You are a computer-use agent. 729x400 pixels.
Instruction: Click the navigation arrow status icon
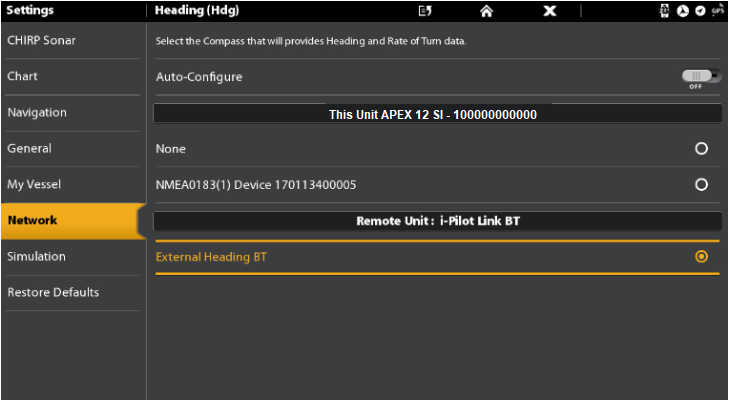click(700, 11)
